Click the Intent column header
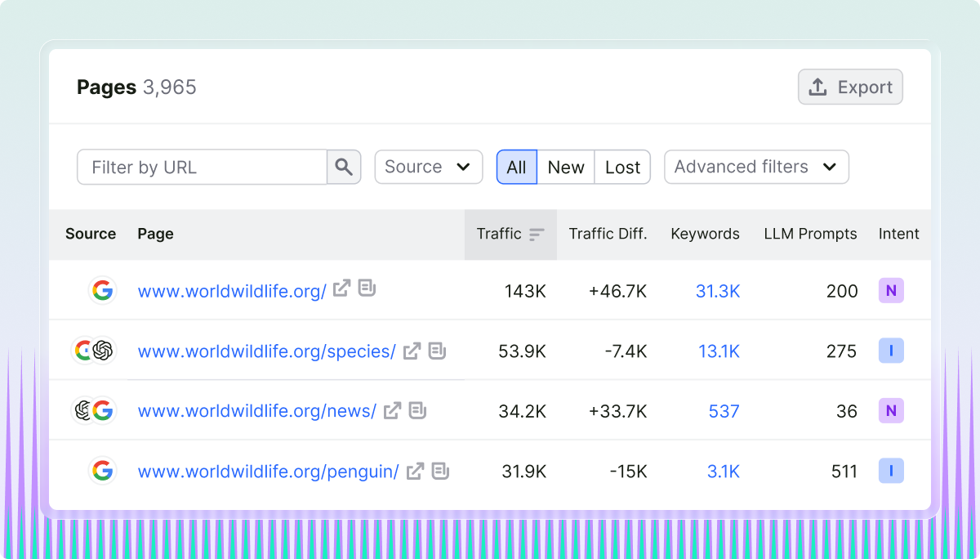Image resolution: width=980 pixels, height=559 pixels. click(x=898, y=234)
